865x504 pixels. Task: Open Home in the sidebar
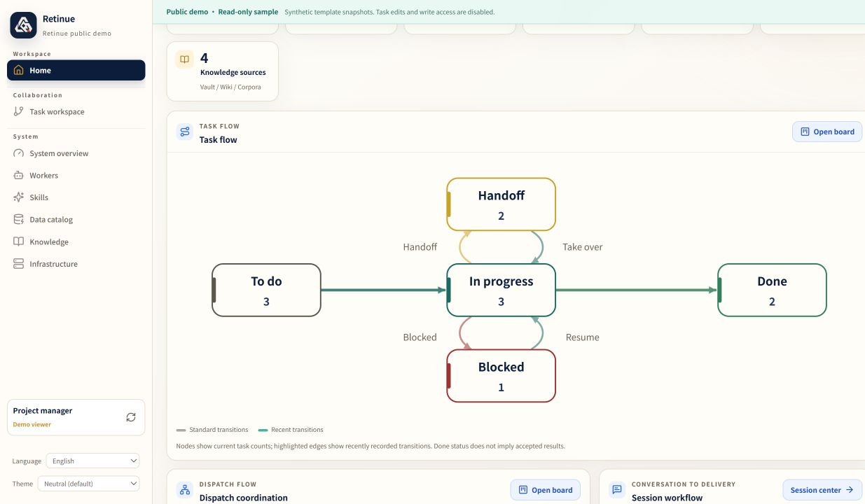[76, 70]
